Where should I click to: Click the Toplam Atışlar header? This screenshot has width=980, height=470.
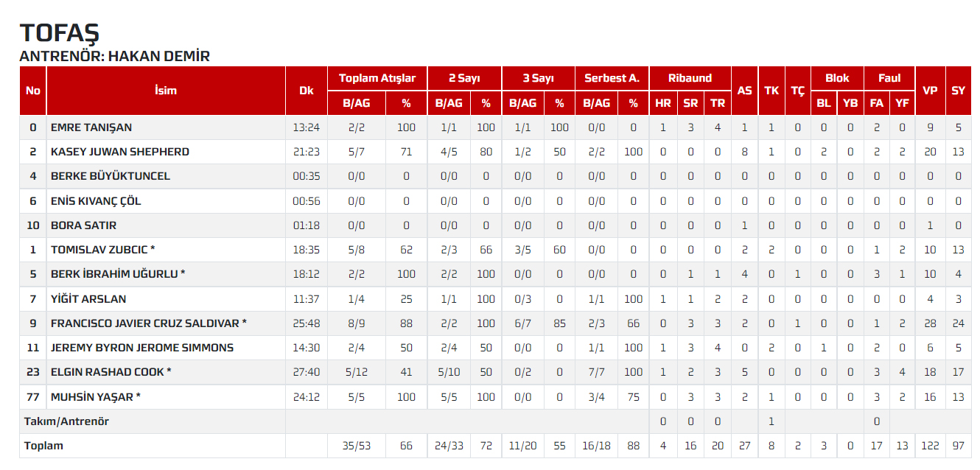pyautogui.click(x=377, y=78)
